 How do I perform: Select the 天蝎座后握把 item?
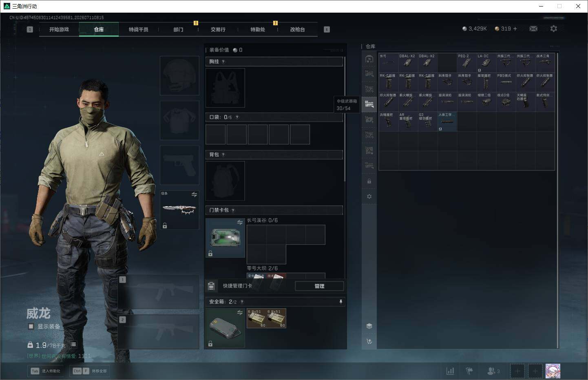click(526, 102)
